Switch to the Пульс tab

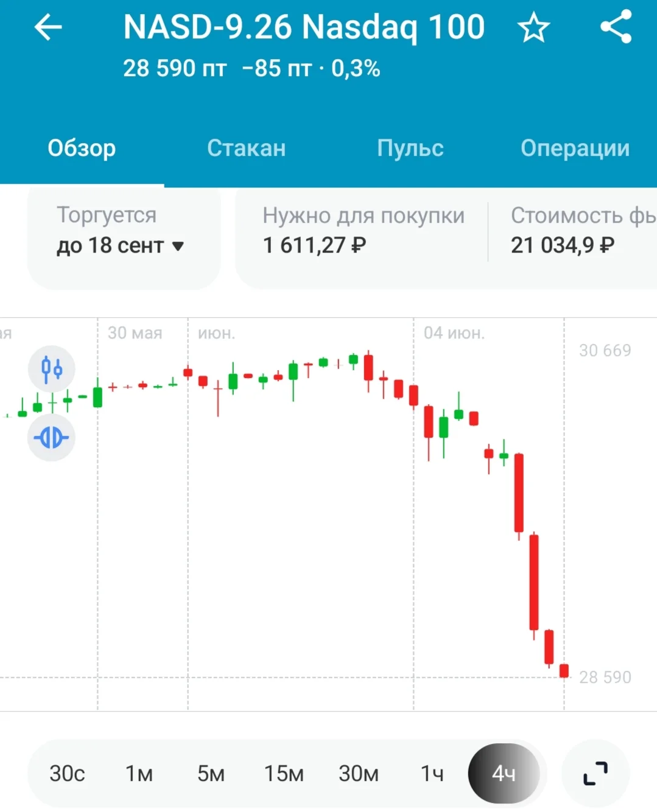tap(410, 148)
